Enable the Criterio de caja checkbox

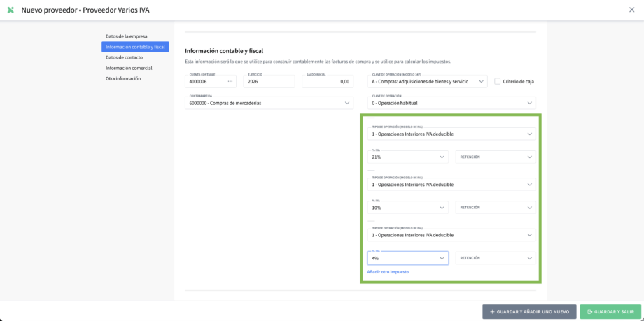click(498, 81)
